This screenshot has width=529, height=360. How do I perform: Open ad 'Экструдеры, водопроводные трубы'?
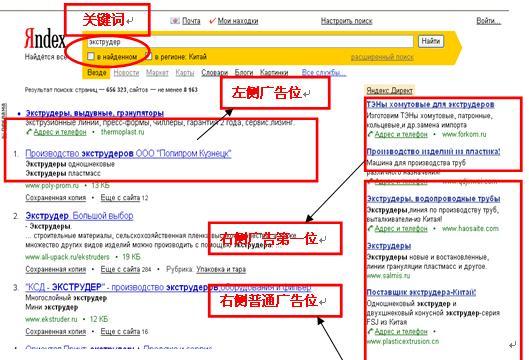434,199
